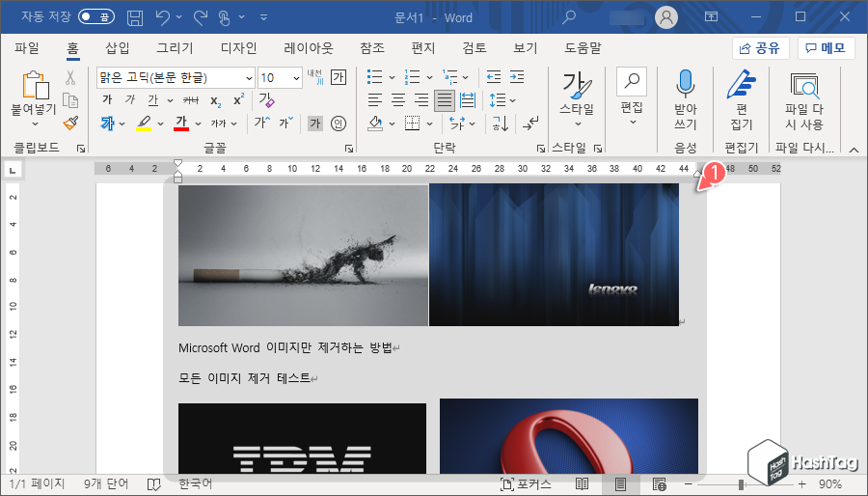This screenshot has height=496, width=868.
Task: Click Enclose Characters circle icon
Action: [339, 123]
